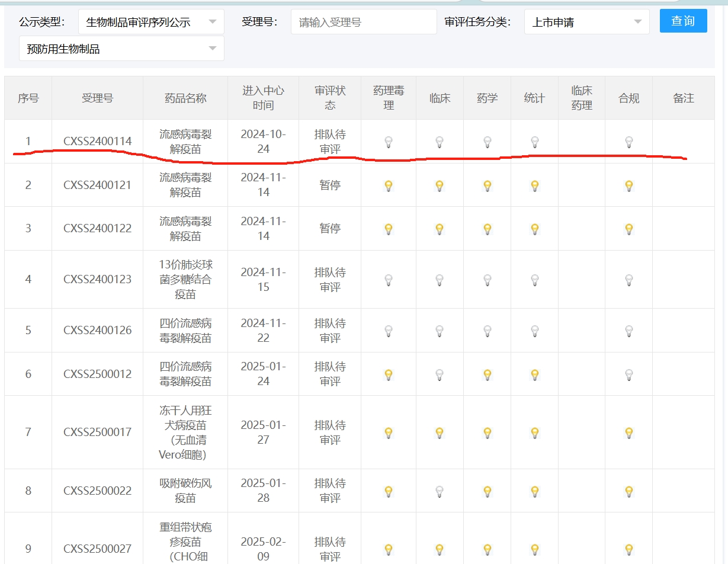The width and height of the screenshot is (728, 564).
Task: Click the yellow 统计 bulb for CXSS2500027
Action: (x=535, y=549)
